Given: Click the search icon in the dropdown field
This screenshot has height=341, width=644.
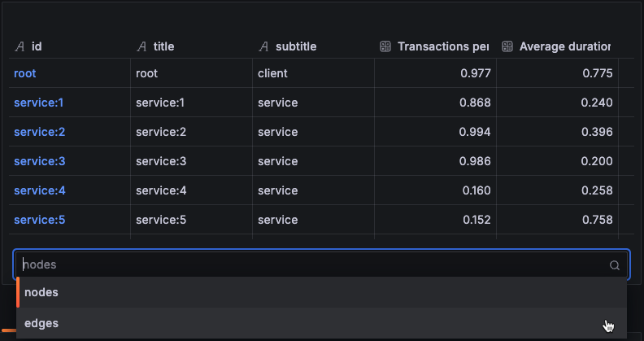Looking at the screenshot, I should pos(615,265).
